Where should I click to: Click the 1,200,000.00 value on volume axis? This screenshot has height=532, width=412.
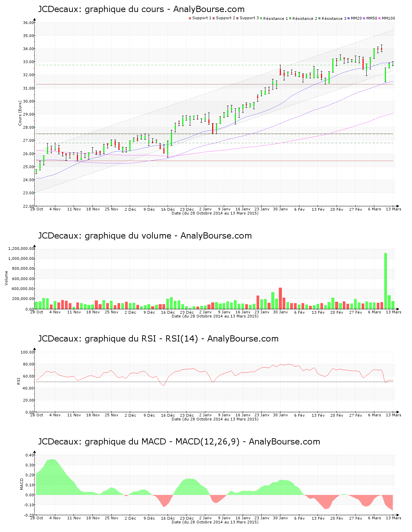click(x=21, y=249)
